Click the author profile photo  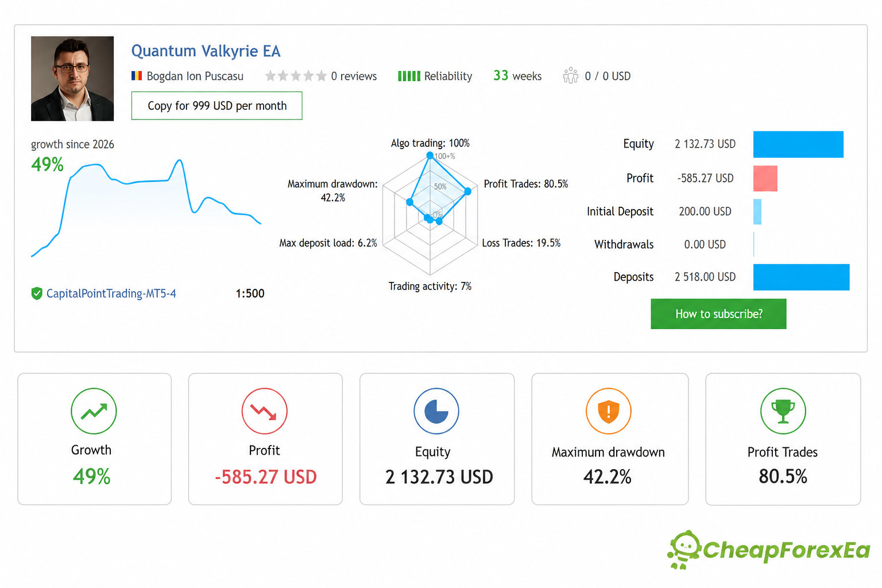click(x=72, y=79)
